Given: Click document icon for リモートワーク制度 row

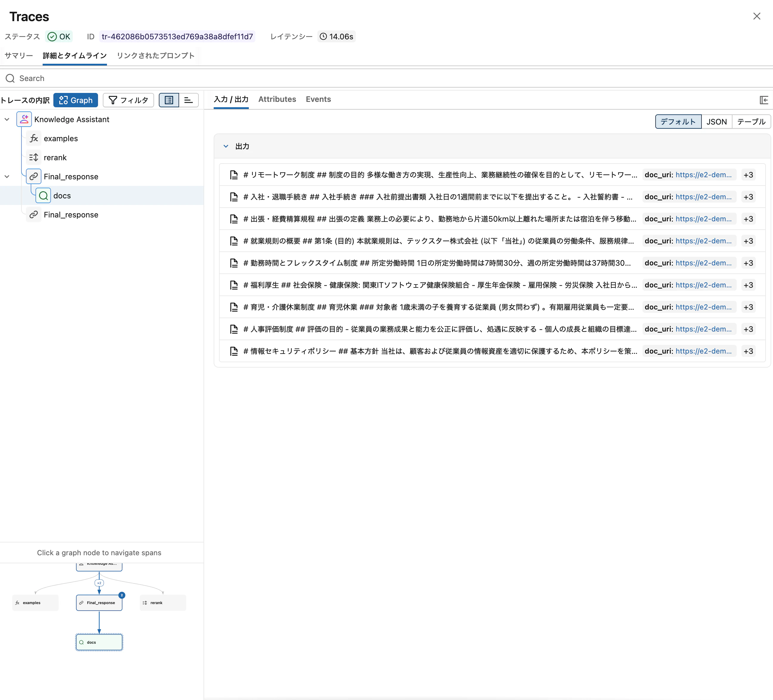Looking at the screenshot, I should 234,175.
